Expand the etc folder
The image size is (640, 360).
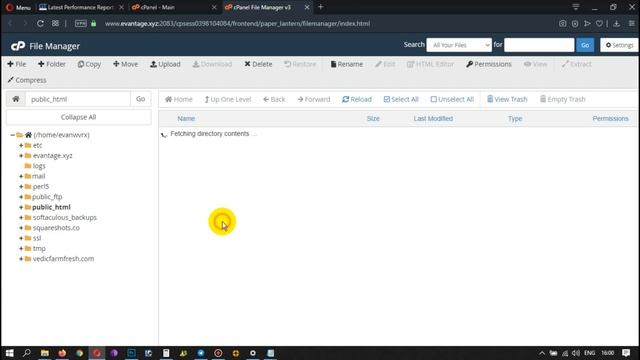click(x=21, y=145)
